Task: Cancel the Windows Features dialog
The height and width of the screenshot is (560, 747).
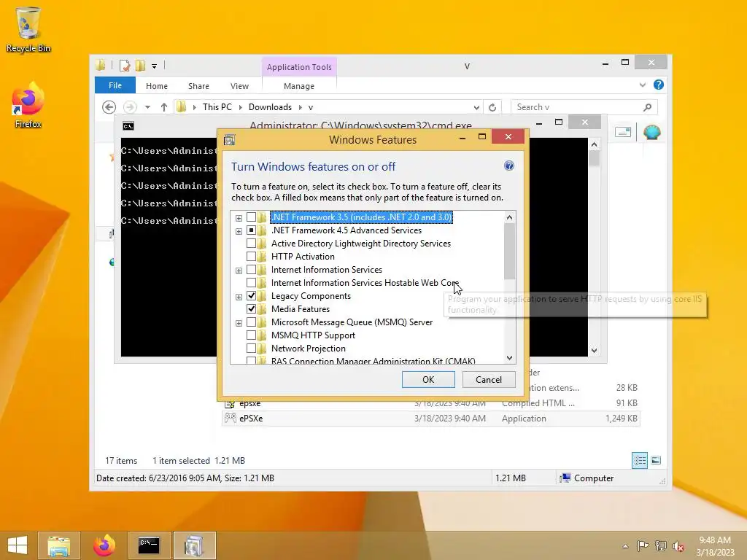Action: [488, 379]
